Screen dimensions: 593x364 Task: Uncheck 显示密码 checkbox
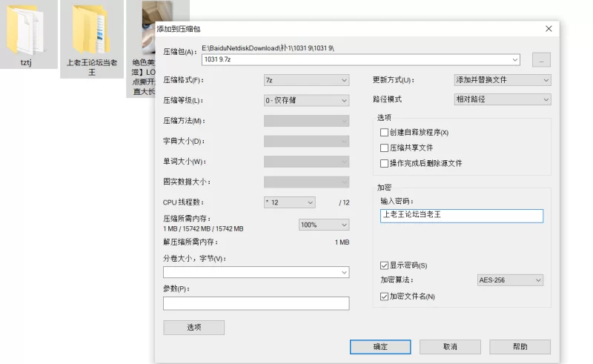384,265
